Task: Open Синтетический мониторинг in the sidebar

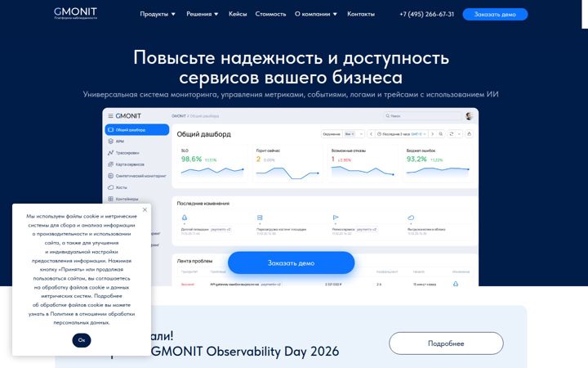Action: 137,176
